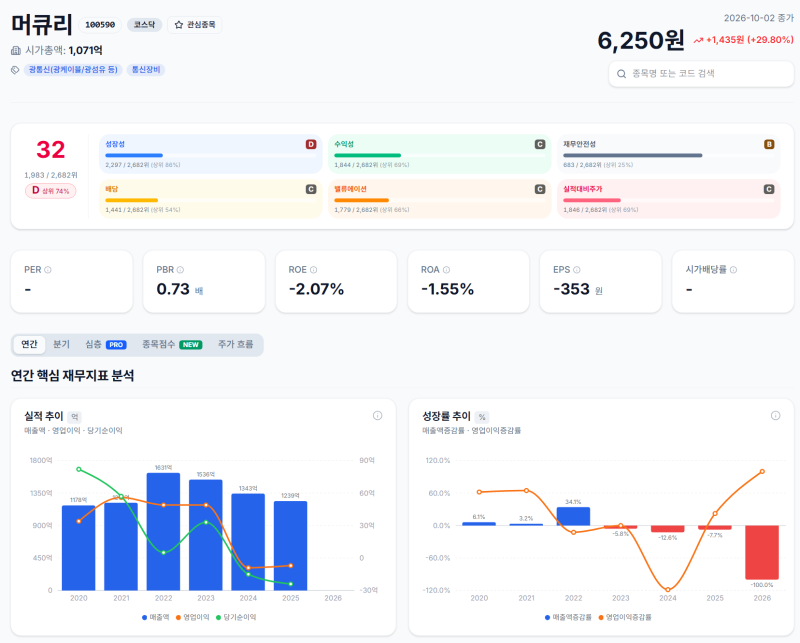
Task: Click the 수익성 score card
Action: (x=439, y=154)
